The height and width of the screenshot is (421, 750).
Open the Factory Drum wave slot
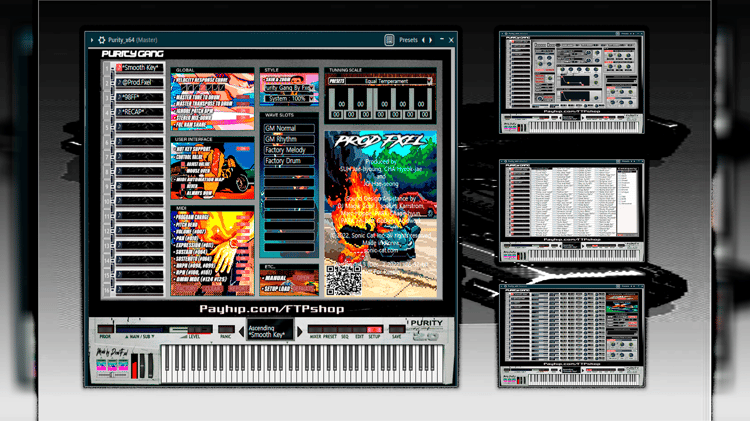(x=289, y=161)
